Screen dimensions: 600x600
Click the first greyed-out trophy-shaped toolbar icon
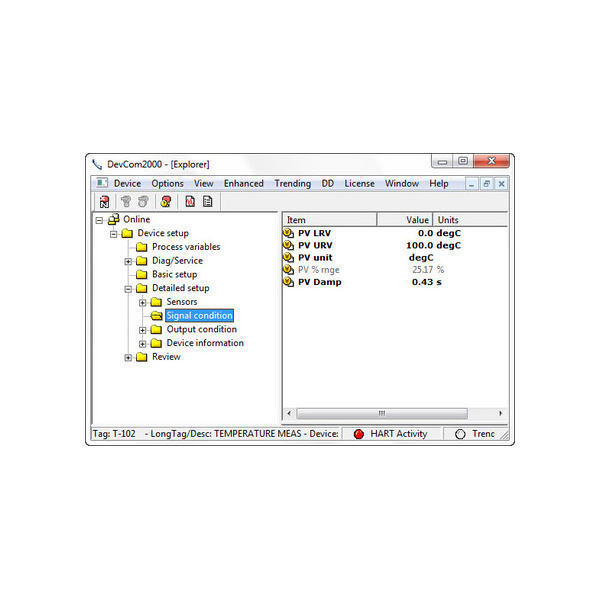click(x=126, y=201)
